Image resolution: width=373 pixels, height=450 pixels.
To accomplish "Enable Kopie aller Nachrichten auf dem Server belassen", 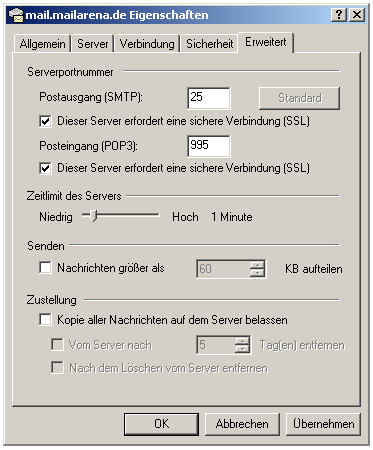I will pyautogui.click(x=45, y=319).
